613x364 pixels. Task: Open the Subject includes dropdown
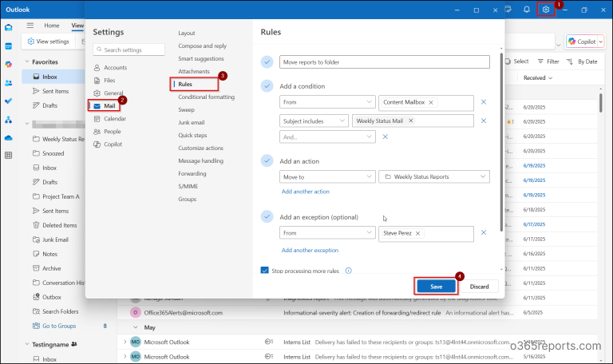[x=314, y=121]
